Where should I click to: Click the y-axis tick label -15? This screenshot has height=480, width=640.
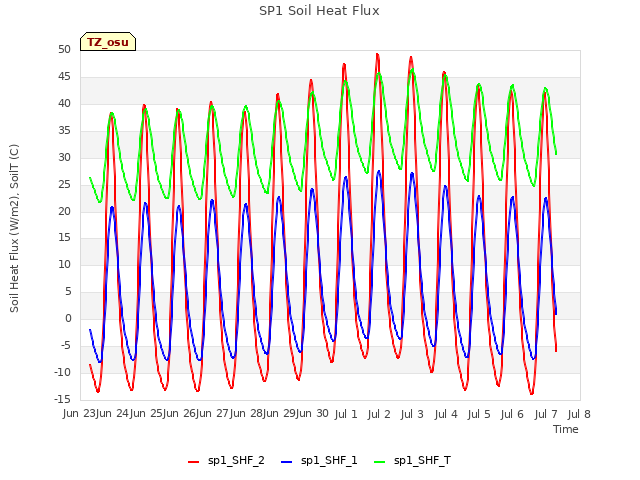pyautogui.click(x=62, y=399)
